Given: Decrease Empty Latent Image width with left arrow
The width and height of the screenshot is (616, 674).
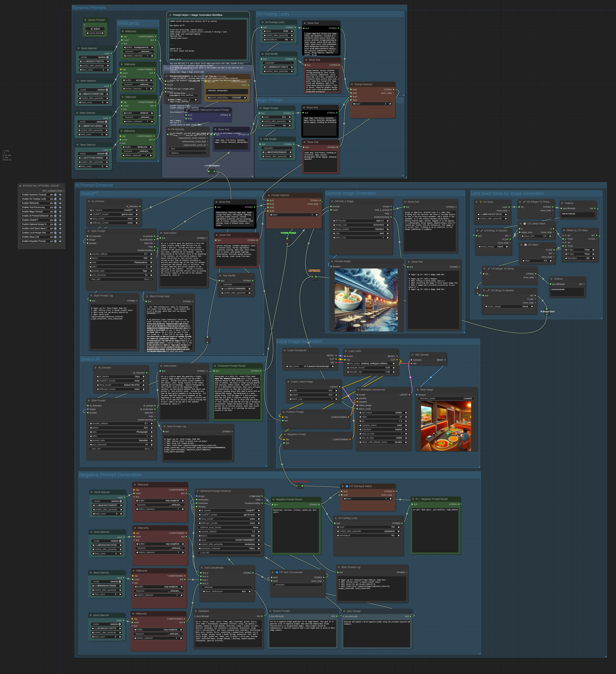Looking at the screenshot, I should [x=290, y=390].
